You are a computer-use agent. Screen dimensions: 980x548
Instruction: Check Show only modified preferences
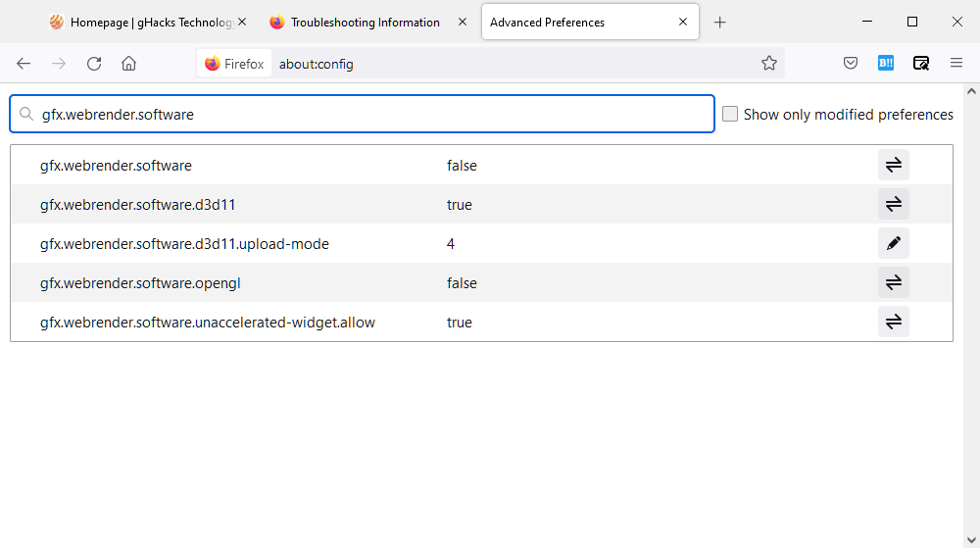pos(730,114)
